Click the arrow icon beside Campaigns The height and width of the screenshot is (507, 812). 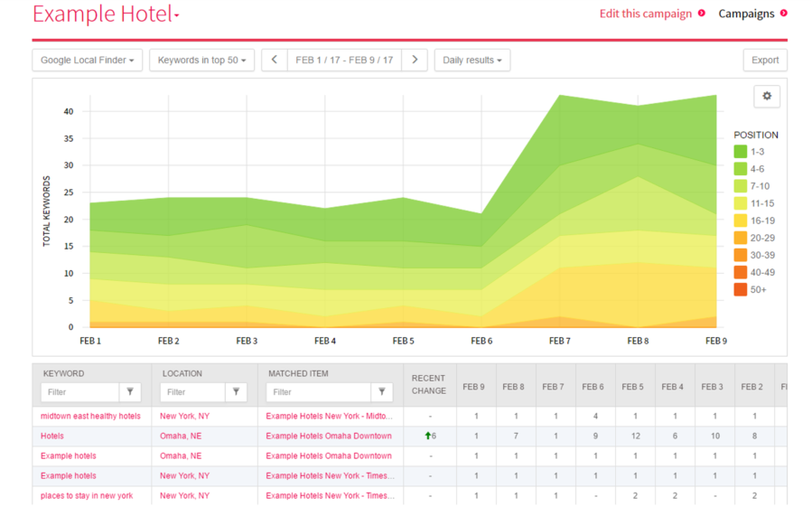(x=783, y=14)
